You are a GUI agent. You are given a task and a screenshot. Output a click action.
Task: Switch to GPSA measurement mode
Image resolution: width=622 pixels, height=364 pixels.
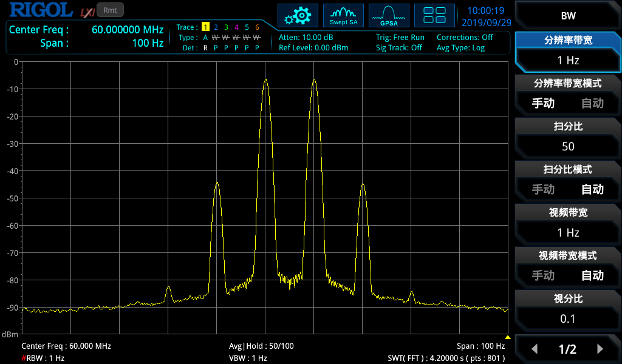(x=388, y=15)
